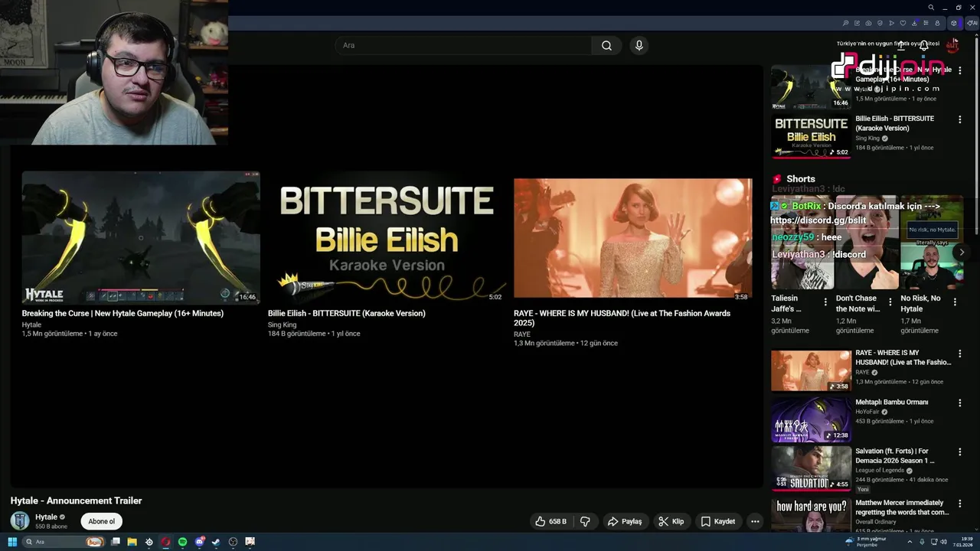
Task: Open options for Taliesin Jaffe's short
Action: pyautogui.click(x=825, y=302)
